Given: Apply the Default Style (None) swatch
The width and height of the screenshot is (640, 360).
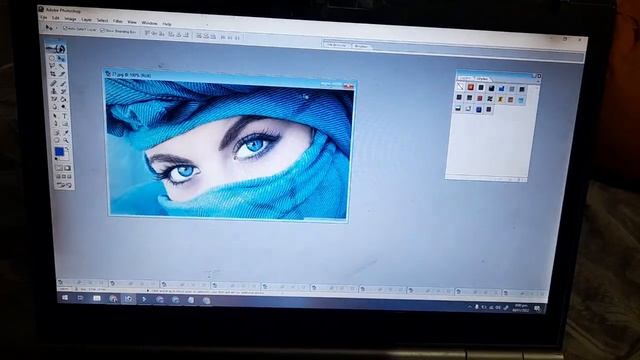Looking at the screenshot, I should coord(460,86).
